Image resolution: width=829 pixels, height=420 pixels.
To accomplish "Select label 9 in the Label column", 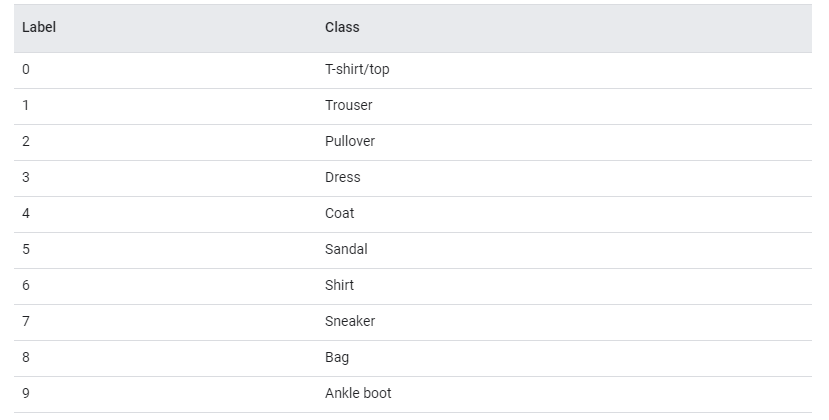I will coord(26,393).
